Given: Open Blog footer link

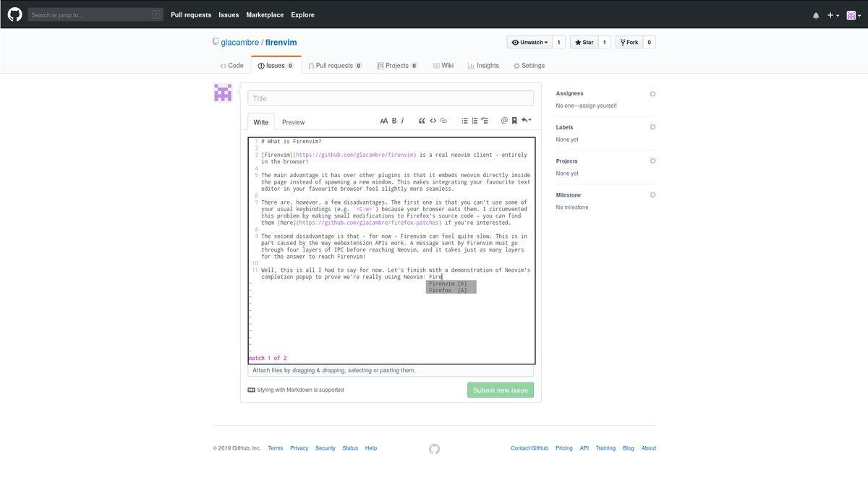Looking at the screenshot, I should point(629,448).
